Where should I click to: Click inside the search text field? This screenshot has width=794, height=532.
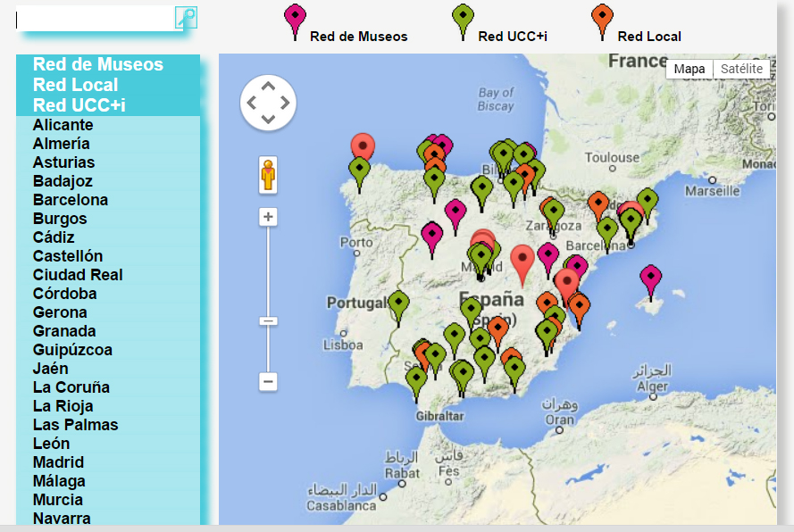click(x=89, y=18)
